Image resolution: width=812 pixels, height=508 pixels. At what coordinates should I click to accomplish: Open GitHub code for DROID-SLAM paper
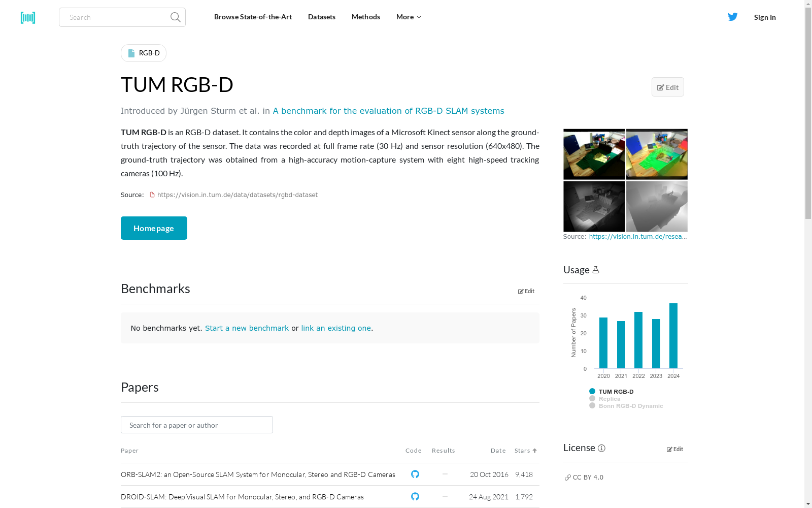pyautogui.click(x=415, y=496)
